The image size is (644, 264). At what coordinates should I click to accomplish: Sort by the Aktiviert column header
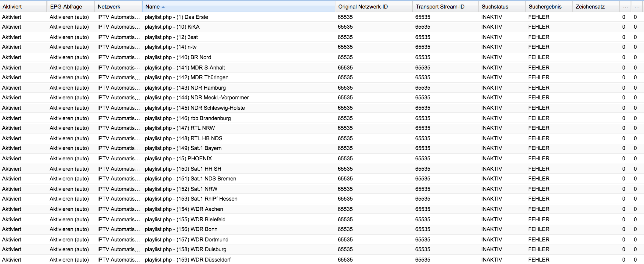[x=24, y=6]
